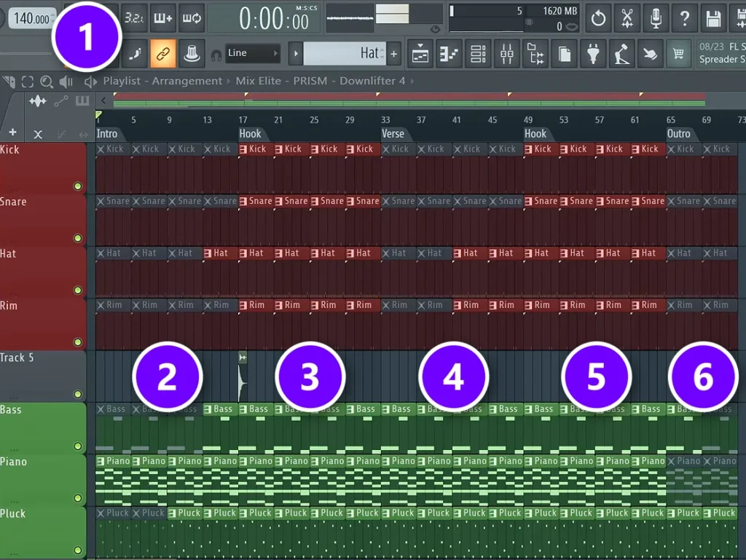Mute the Pluck track with its green dot
This screenshot has height=560, width=746.
(x=77, y=550)
